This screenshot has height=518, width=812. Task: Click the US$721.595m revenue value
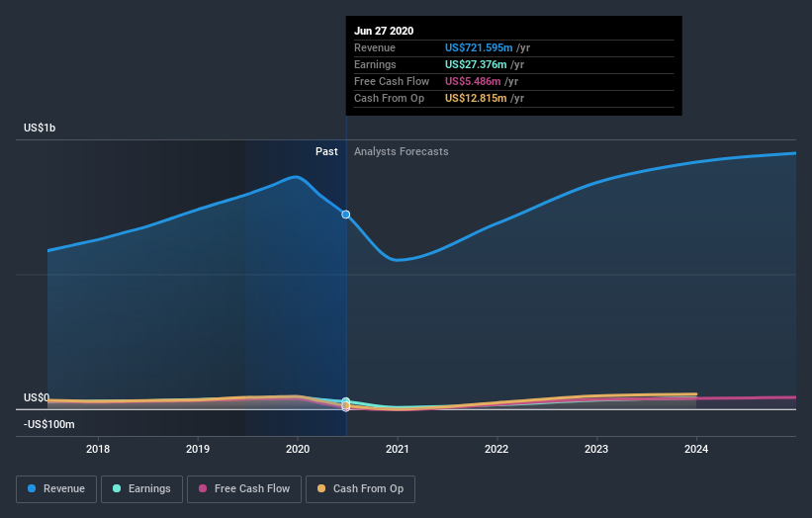click(479, 47)
